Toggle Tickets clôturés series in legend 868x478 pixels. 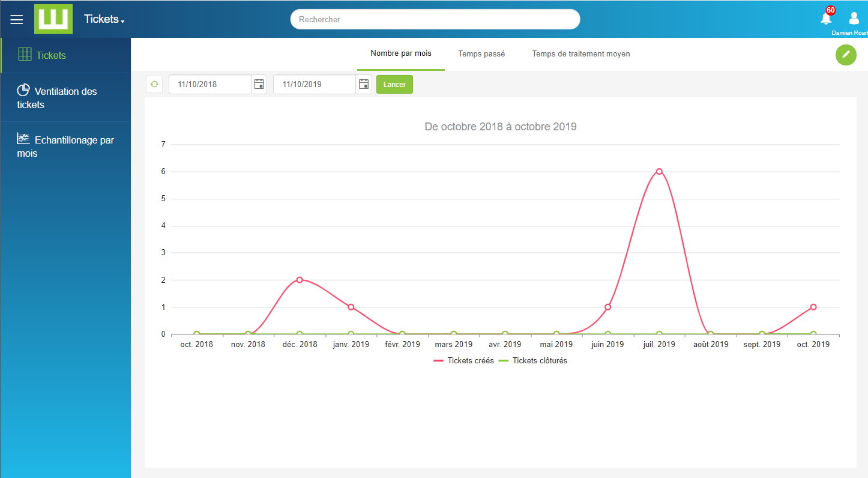click(x=533, y=361)
